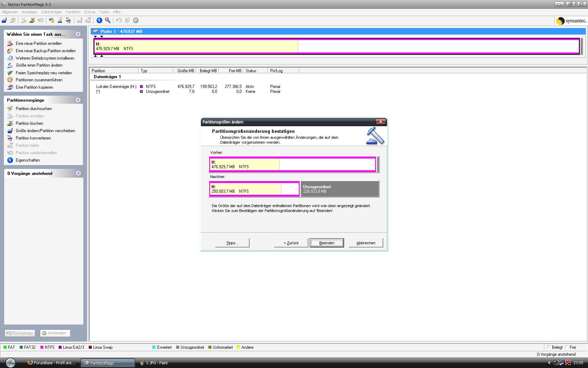Click the 'Tipps...' button
Screen dimensions: 588x368
[x=232, y=243]
